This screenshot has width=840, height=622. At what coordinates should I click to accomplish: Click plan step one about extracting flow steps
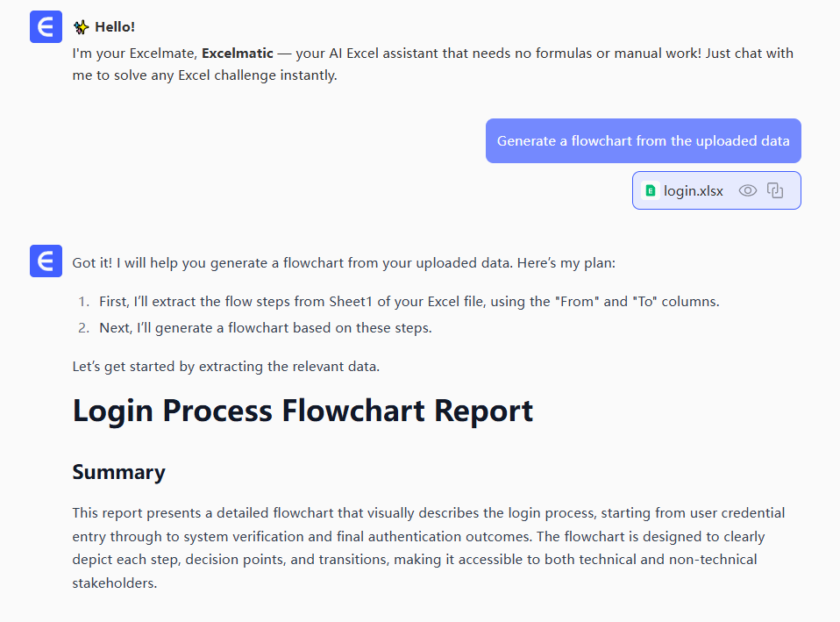point(409,302)
